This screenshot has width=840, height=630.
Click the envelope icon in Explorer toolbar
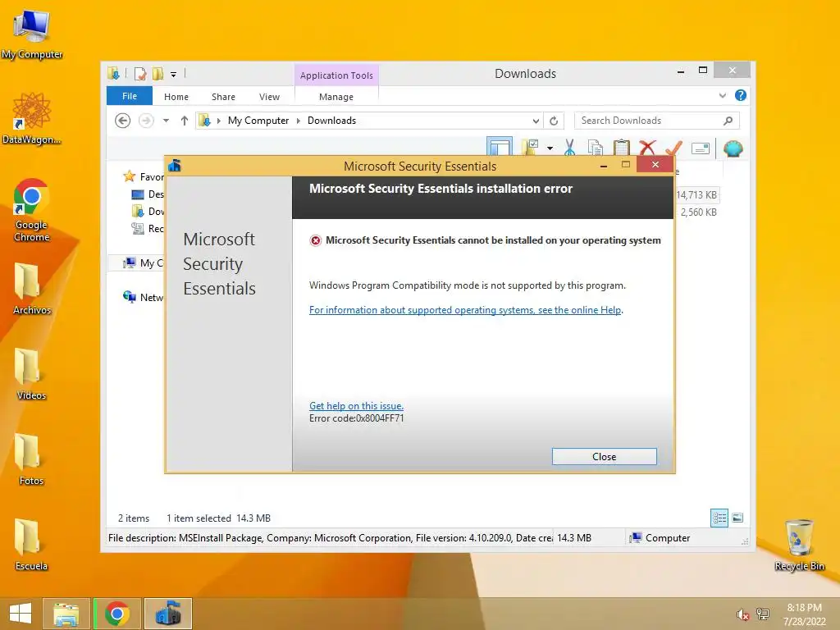click(x=701, y=148)
